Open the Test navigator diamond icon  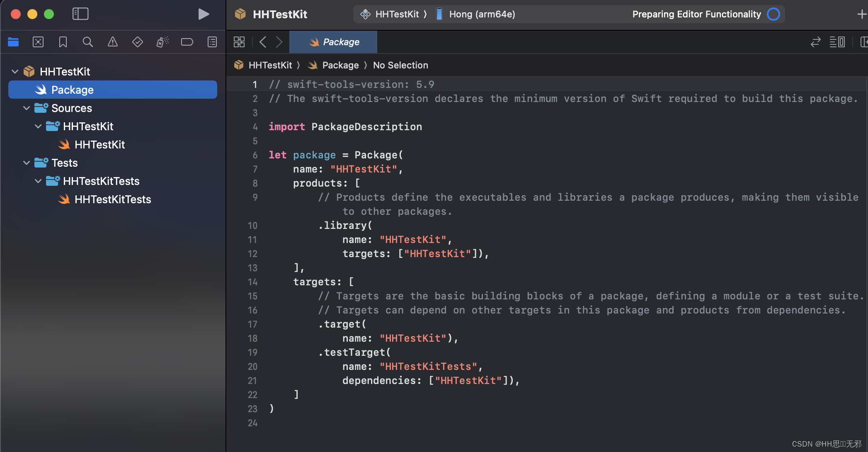138,42
